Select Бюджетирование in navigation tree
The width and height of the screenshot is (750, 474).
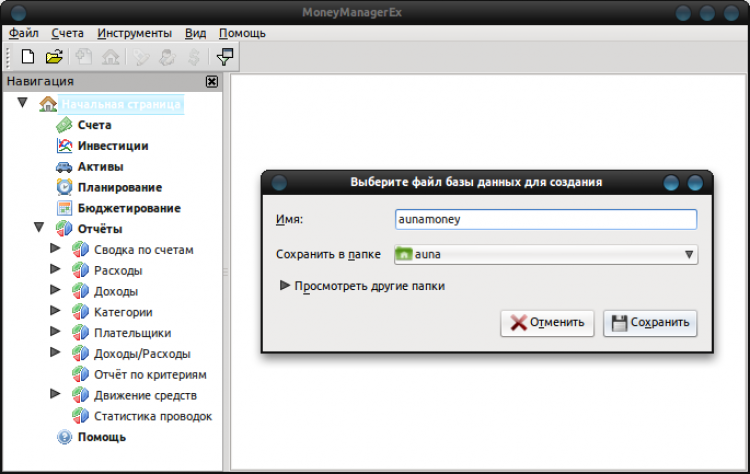click(x=129, y=208)
